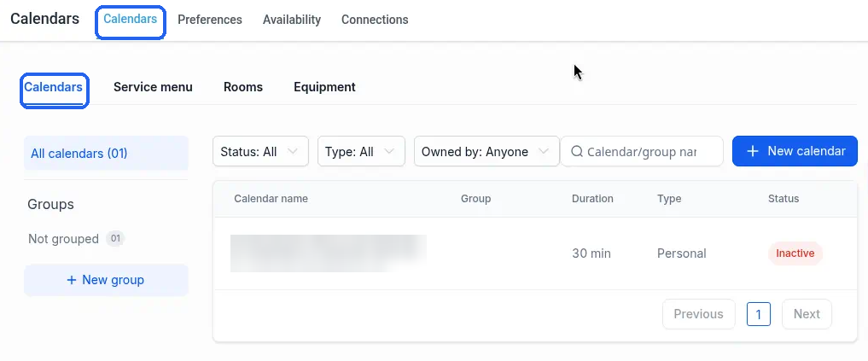Open the Rooms sub-tab
This screenshot has width=868, height=361.
point(243,88)
